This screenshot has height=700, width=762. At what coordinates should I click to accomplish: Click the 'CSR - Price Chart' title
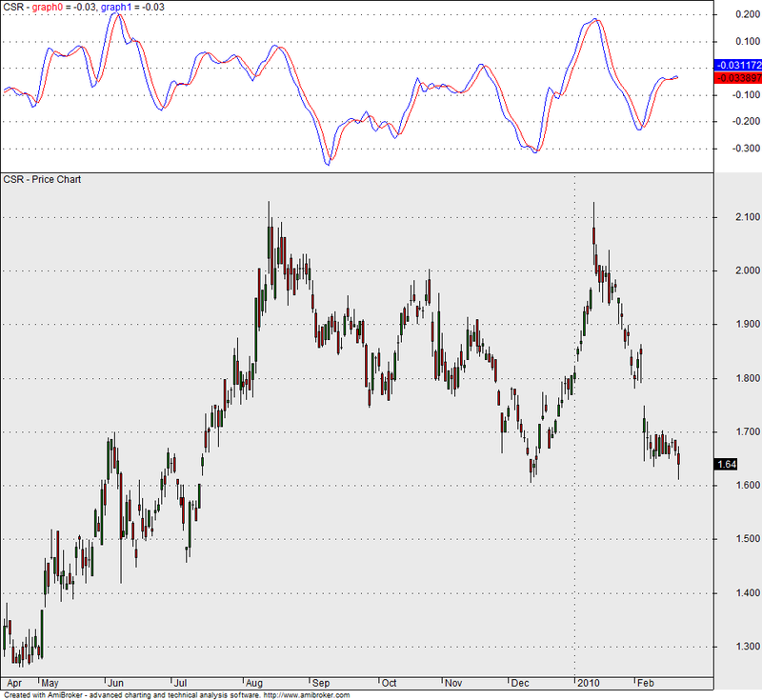42,179
